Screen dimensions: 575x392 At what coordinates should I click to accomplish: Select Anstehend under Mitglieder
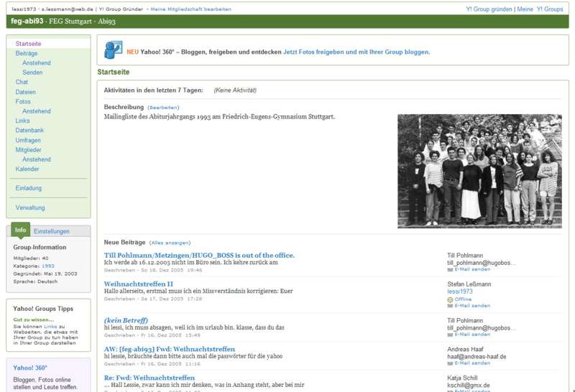(x=37, y=159)
